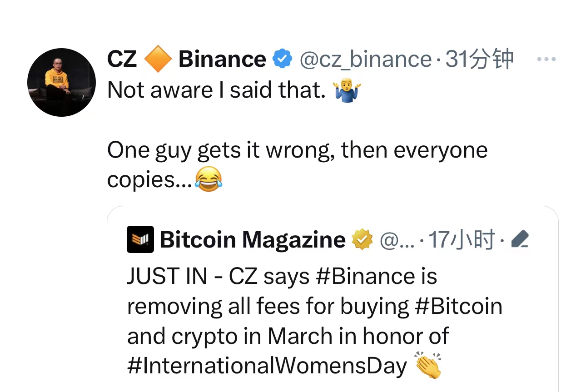The width and height of the screenshot is (586, 392).
Task: Click the edited pencil icon in quoted tweet
Action: pyautogui.click(x=520, y=239)
